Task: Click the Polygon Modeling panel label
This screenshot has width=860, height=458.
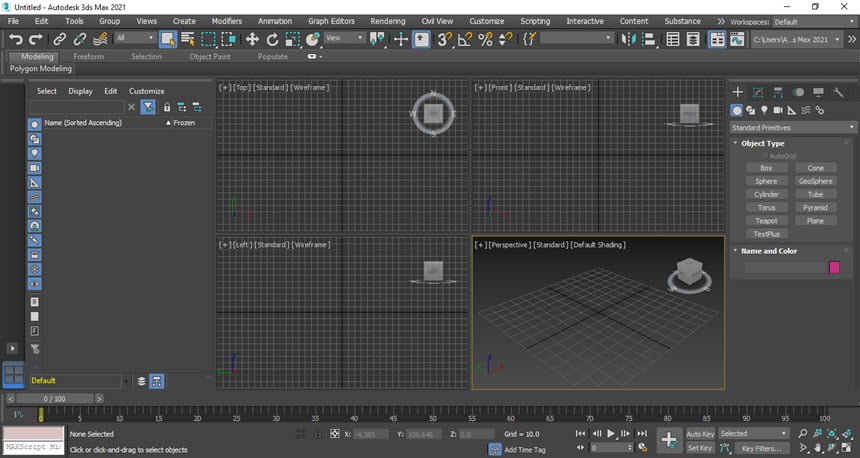Action: point(41,69)
